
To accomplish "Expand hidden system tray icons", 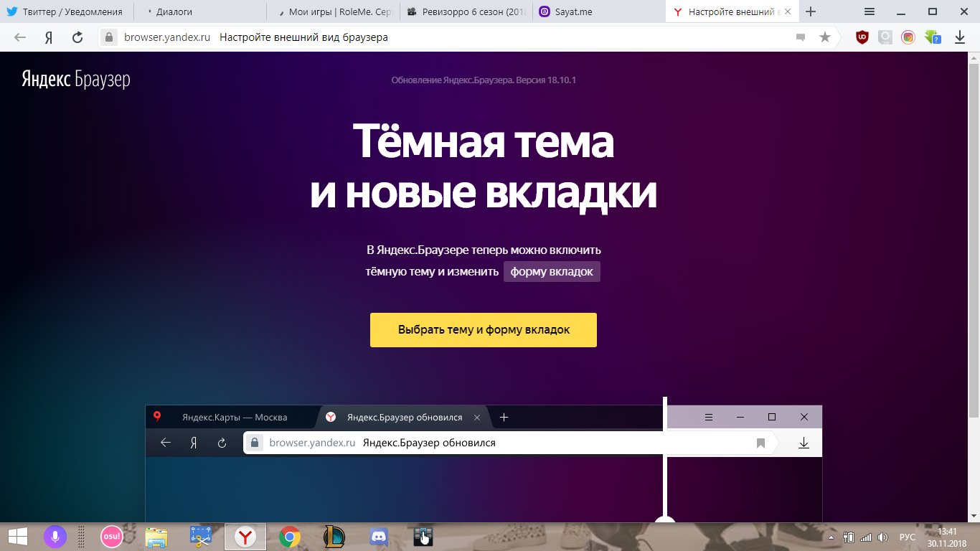I will (831, 537).
